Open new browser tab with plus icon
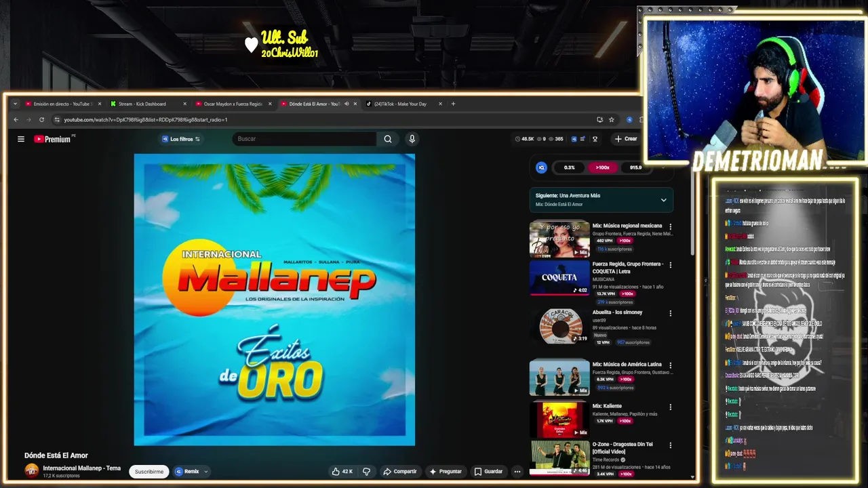The image size is (868, 488). click(454, 104)
